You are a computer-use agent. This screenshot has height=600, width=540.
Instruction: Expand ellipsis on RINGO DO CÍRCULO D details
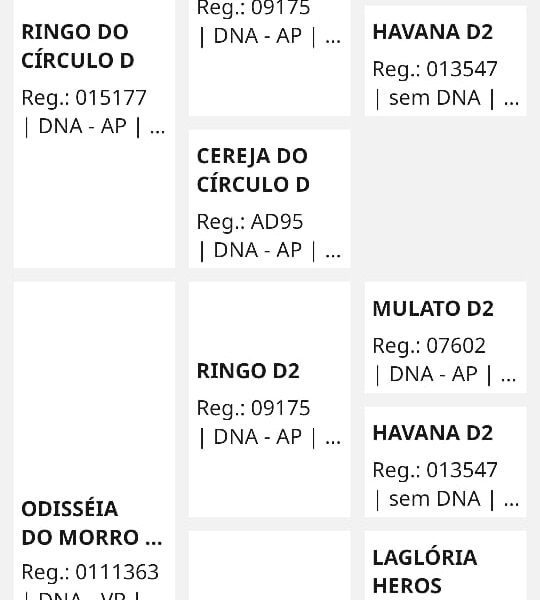point(157,127)
